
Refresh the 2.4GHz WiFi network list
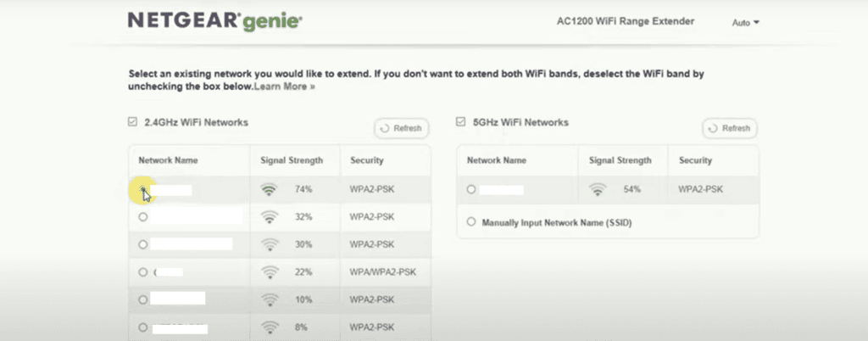point(402,128)
